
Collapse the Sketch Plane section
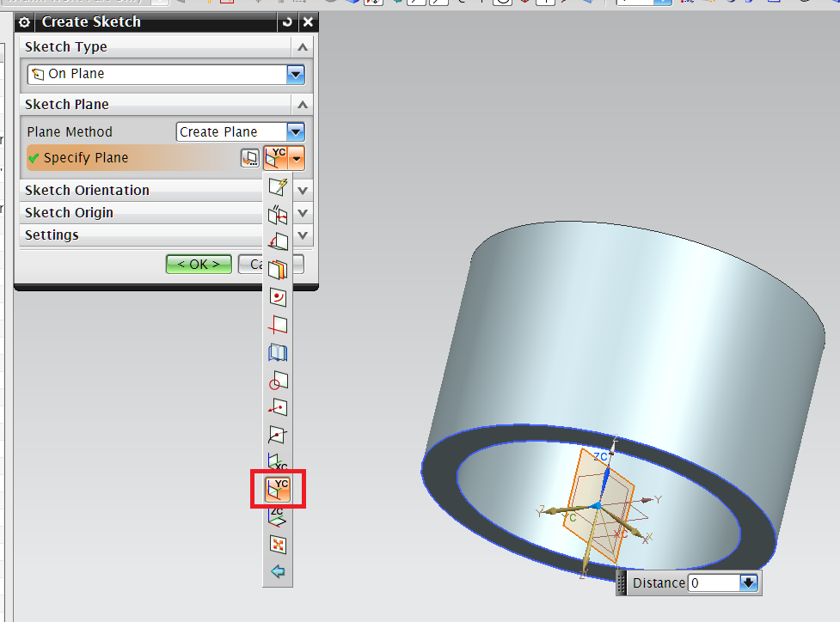pyautogui.click(x=302, y=104)
